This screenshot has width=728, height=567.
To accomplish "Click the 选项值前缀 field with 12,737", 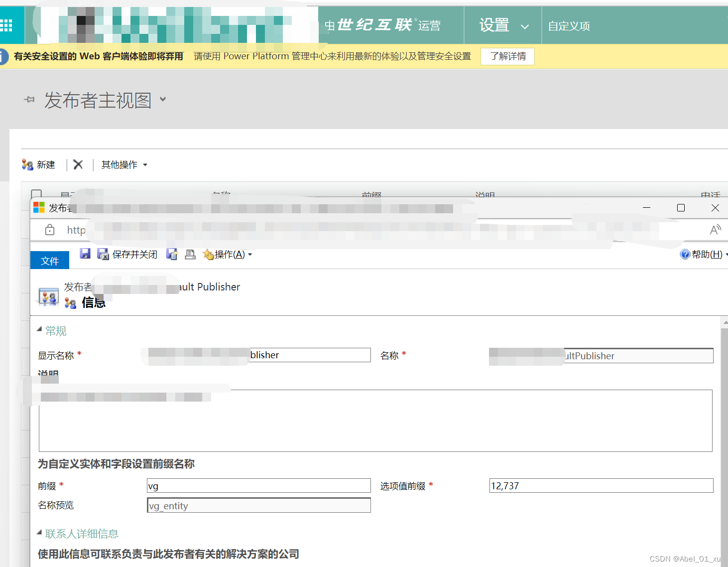I will [602, 486].
